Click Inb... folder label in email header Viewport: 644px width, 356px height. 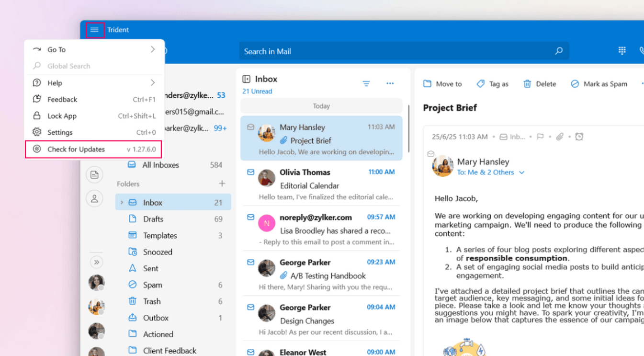click(x=512, y=137)
